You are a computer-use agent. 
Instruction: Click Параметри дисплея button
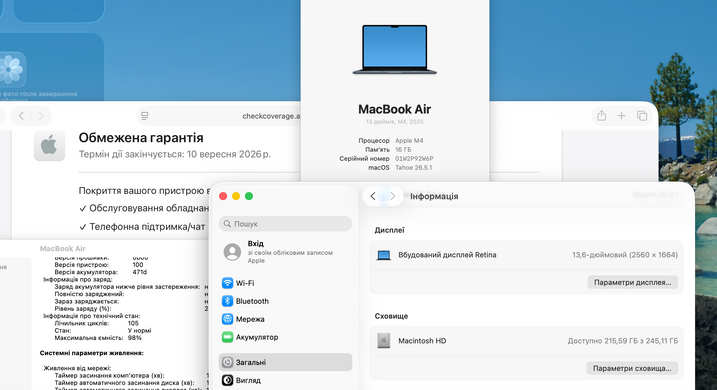point(632,282)
